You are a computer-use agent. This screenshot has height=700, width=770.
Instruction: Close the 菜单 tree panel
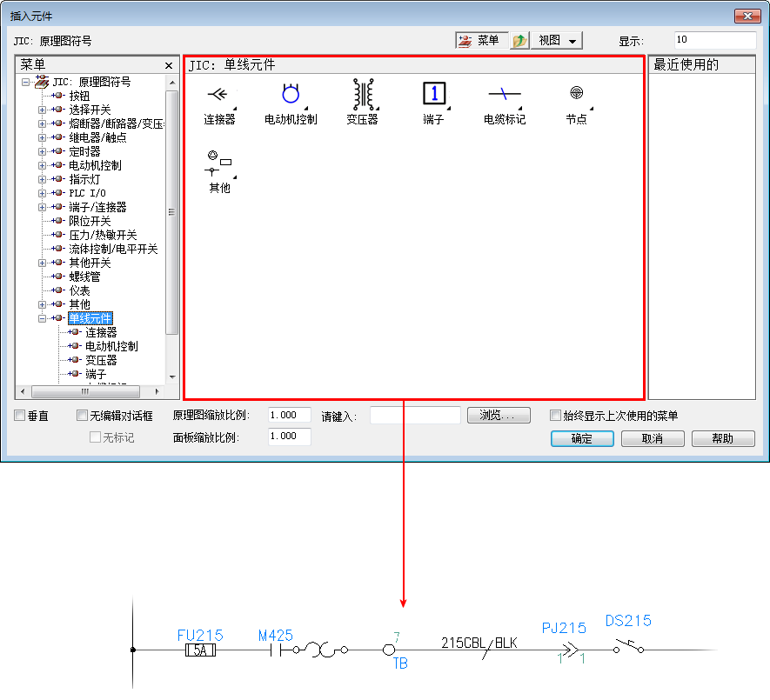[169, 65]
